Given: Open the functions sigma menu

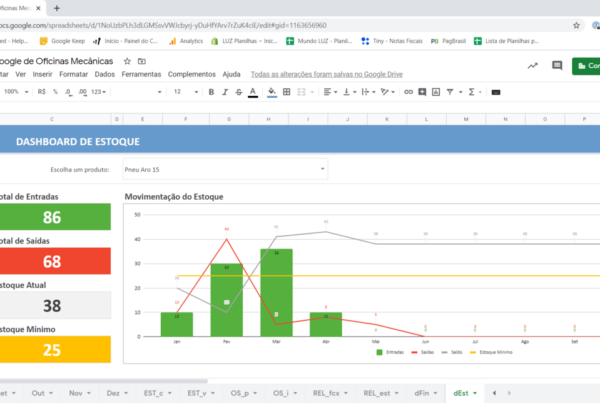Looking at the screenshot, I should (474, 92).
